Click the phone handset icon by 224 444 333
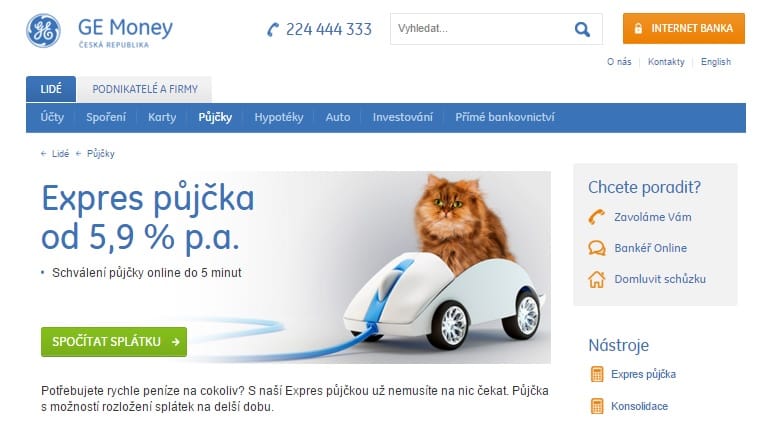The image size is (776, 426). pyautogui.click(x=273, y=30)
